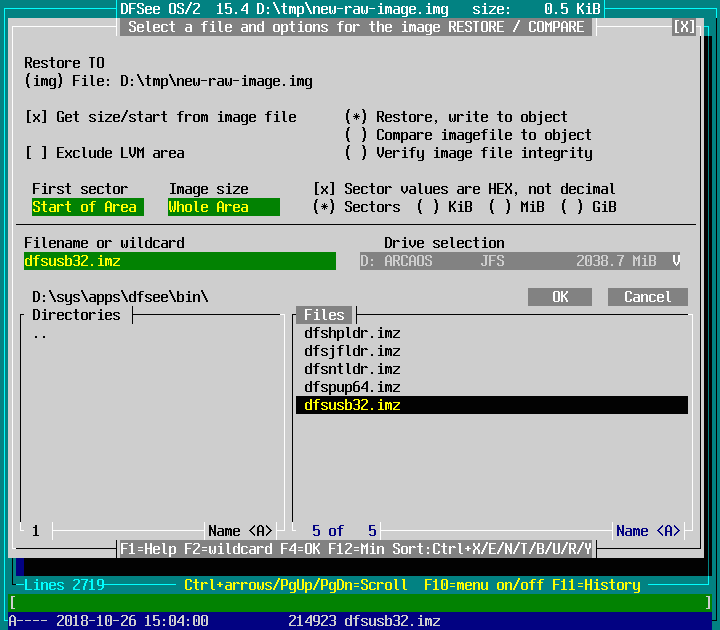Change Files sort via 'Name <A>' indicator
This screenshot has height=630, width=720.
click(x=648, y=531)
